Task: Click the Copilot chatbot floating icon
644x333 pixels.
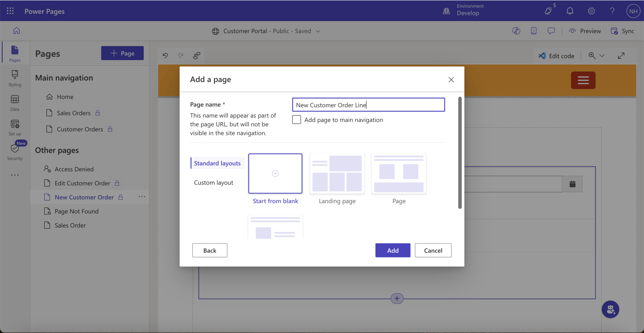Action: pos(610,309)
